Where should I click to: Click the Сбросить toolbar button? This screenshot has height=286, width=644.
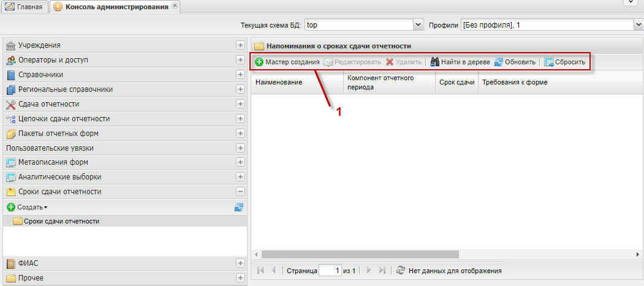coord(564,62)
